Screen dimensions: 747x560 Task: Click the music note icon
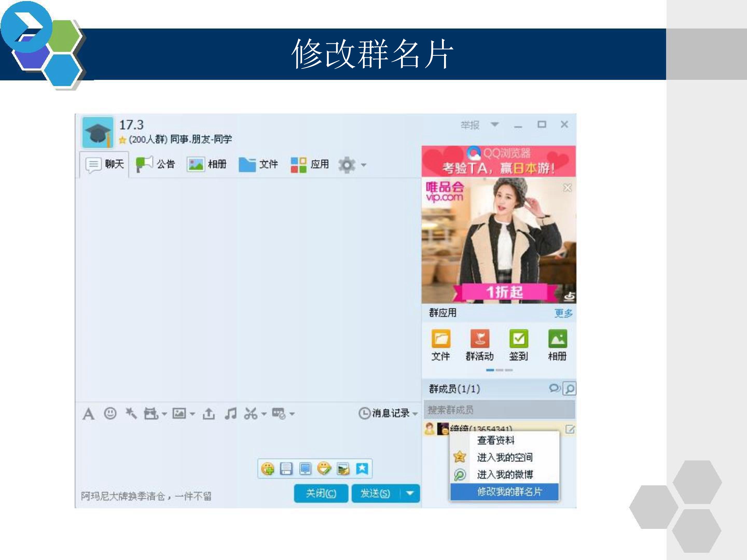231,413
